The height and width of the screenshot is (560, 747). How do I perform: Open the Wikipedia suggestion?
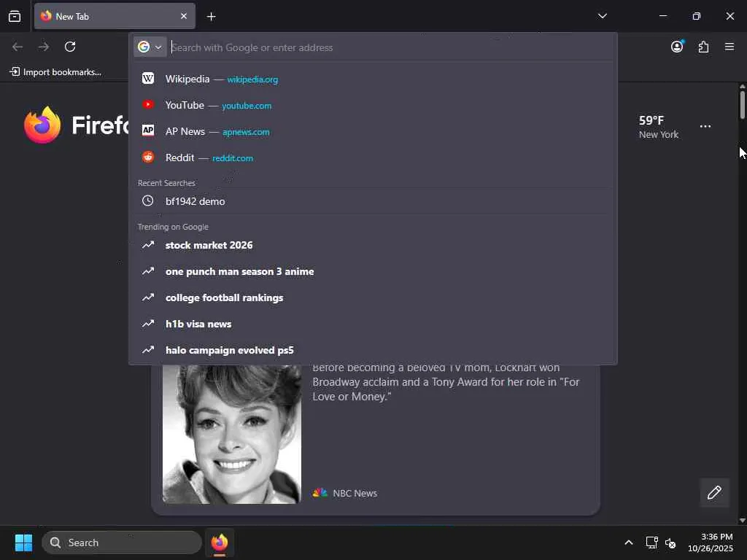[373, 79]
